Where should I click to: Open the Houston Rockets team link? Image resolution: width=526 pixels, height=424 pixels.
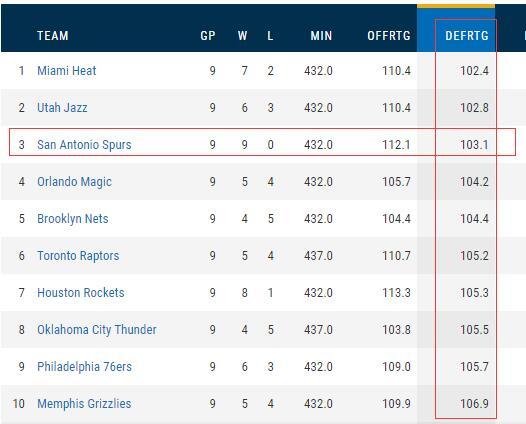[81, 293]
